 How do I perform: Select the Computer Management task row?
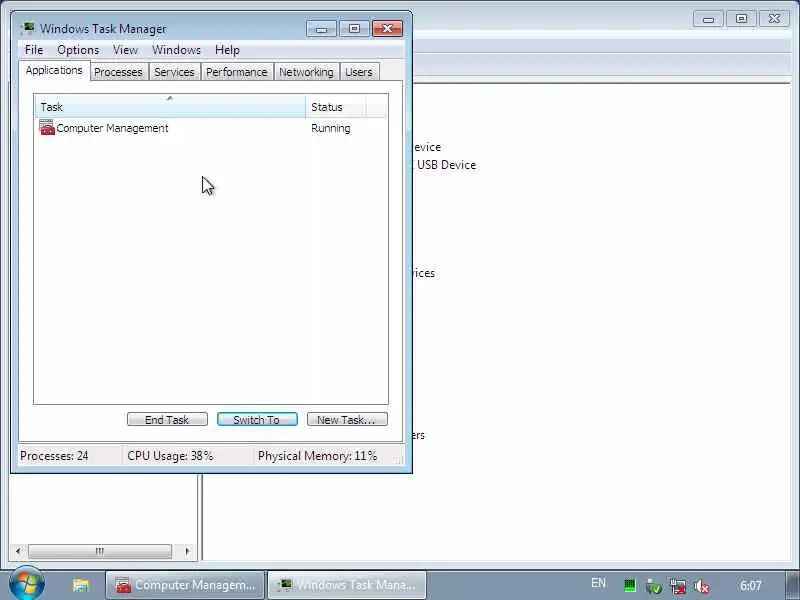point(210,128)
